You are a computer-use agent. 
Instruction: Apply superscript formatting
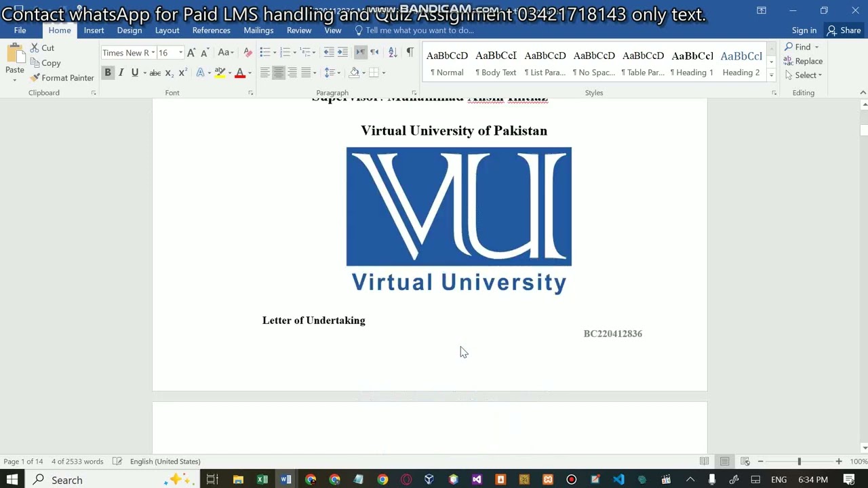coord(182,73)
